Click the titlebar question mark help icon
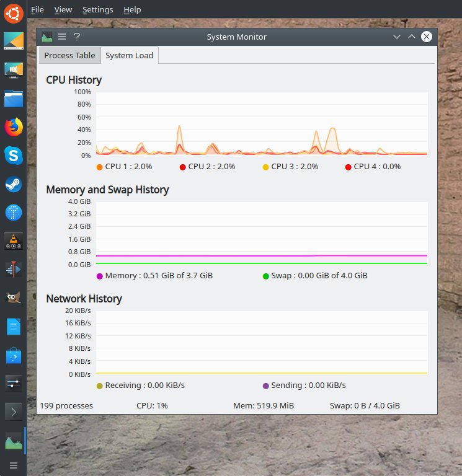Screen dimensions: 462x476 tap(77, 37)
